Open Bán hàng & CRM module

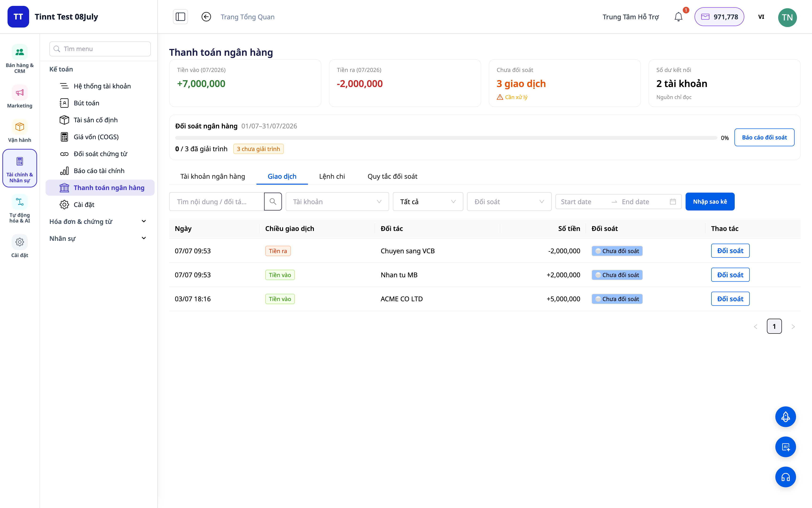[20, 59]
